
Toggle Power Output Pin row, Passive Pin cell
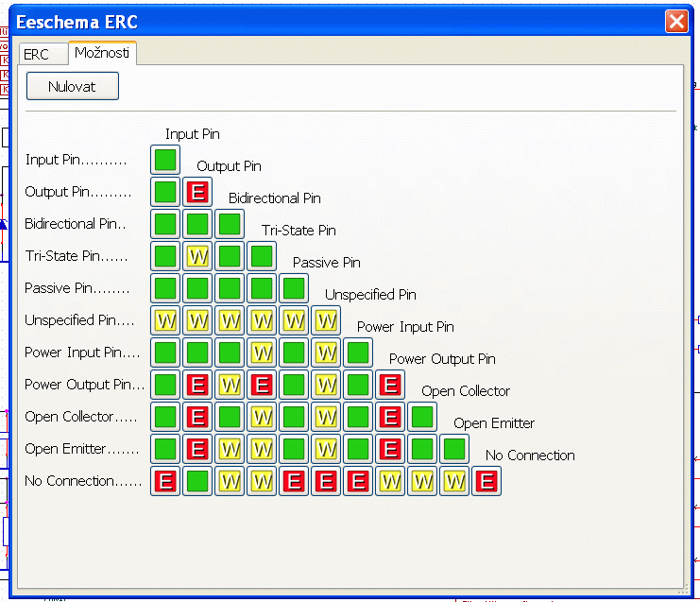coord(294,385)
